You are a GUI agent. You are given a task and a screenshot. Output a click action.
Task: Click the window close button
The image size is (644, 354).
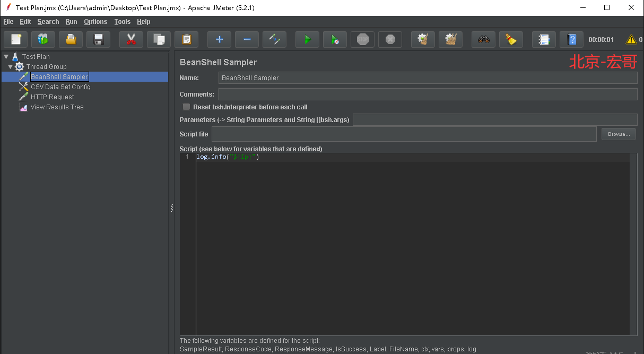tap(631, 7)
